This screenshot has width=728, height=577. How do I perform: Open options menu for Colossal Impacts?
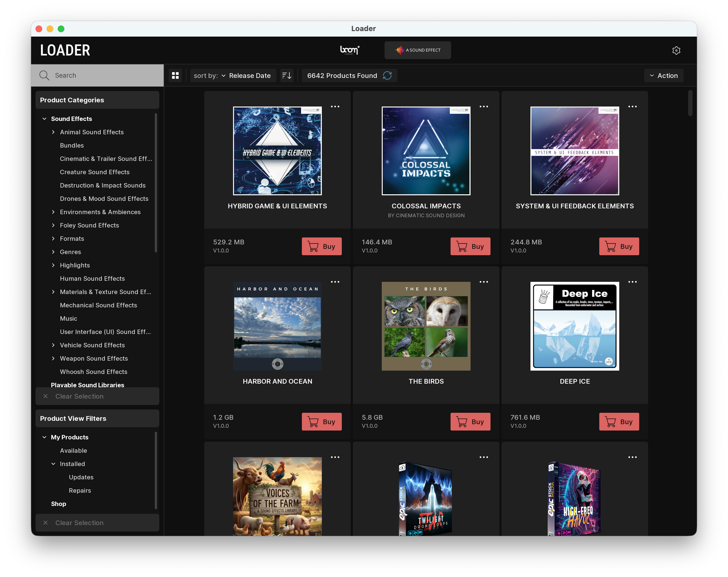(x=484, y=107)
